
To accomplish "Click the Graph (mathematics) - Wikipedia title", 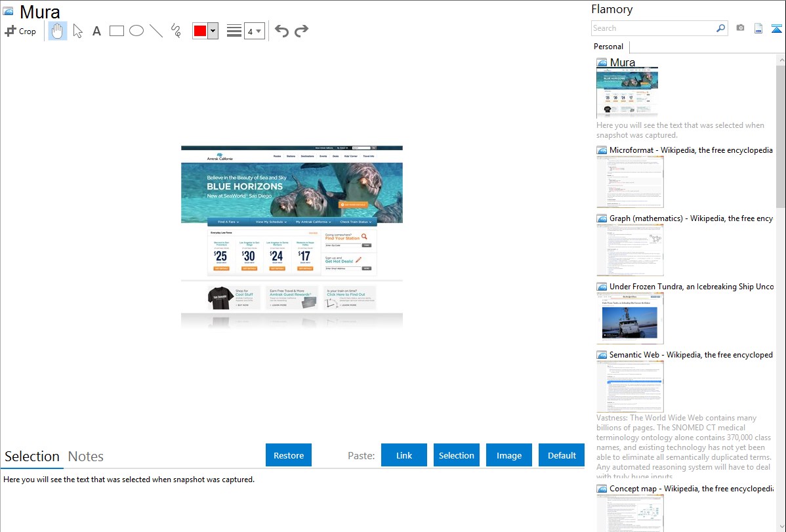I will pyautogui.click(x=691, y=218).
